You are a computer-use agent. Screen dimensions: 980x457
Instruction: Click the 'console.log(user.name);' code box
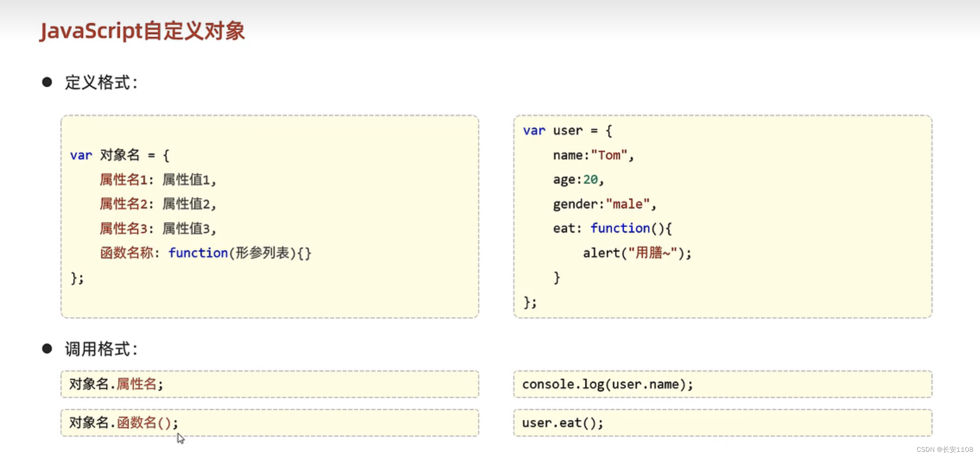coord(723,384)
